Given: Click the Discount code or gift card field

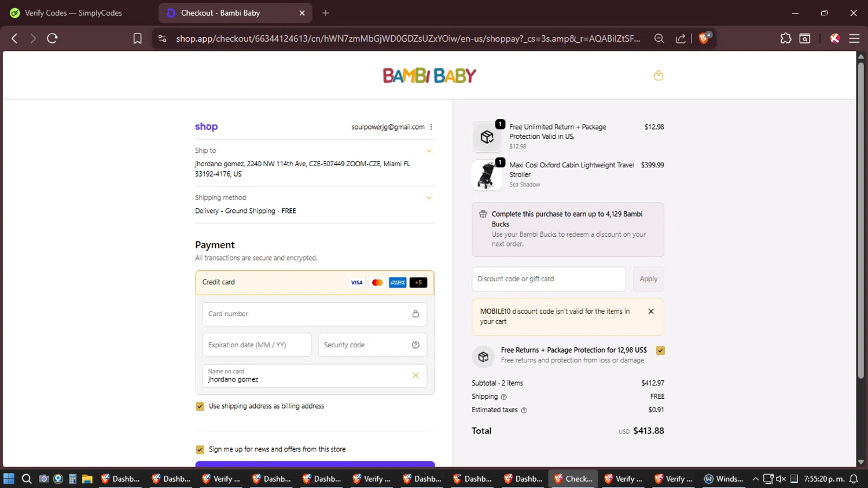Looking at the screenshot, I should tap(549, 279).
